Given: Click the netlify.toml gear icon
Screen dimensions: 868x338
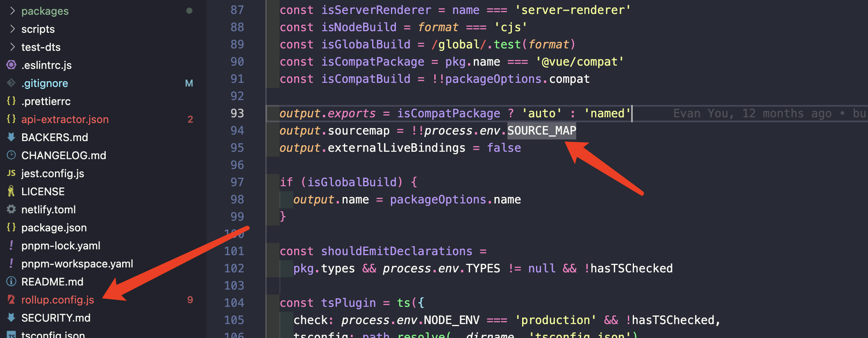Looking at the screenshot, I should tap(11, 209).
